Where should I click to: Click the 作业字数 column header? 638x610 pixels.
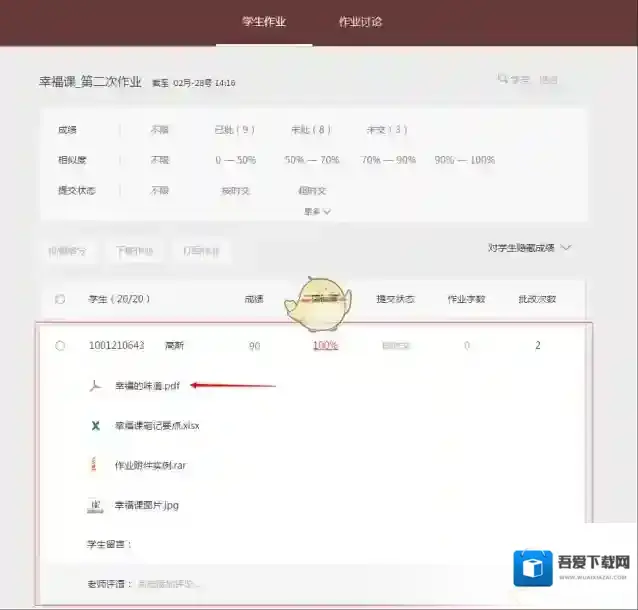467,299
